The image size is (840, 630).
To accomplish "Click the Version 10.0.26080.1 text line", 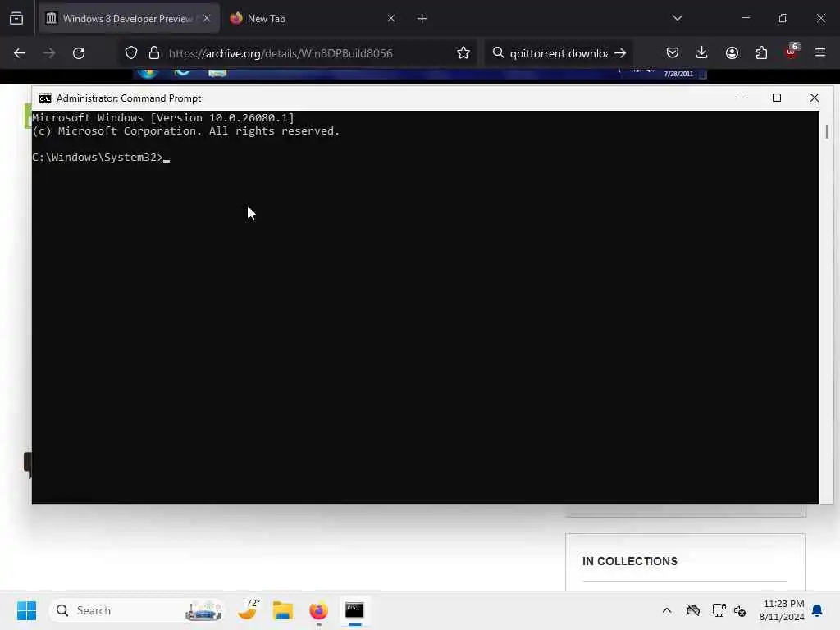I will [x=163, y=118].
